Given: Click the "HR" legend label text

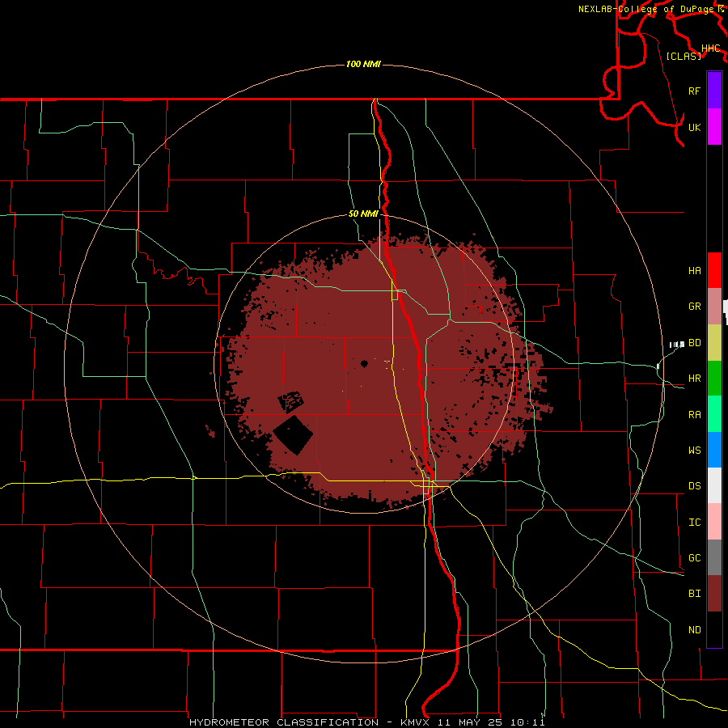Looking at the screenshot, I should coord(694,379).
